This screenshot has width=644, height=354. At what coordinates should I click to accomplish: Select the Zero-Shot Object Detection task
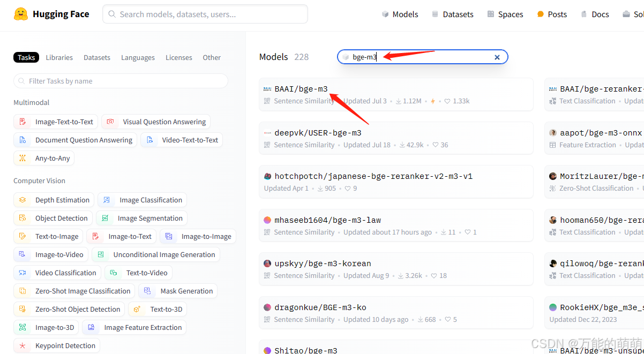point(69,309)
